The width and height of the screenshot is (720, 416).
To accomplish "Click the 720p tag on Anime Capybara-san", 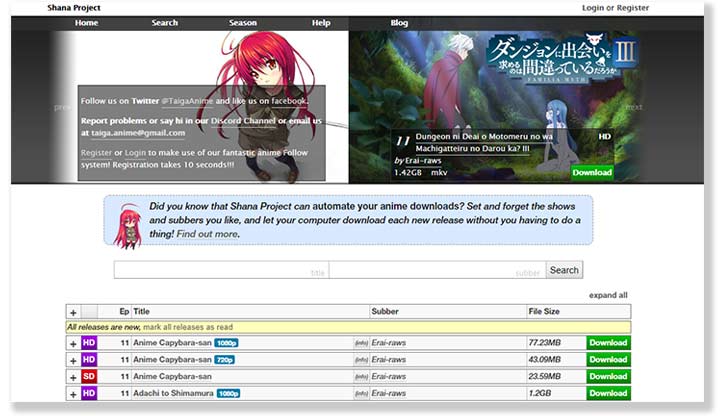I will coord(225,360).
